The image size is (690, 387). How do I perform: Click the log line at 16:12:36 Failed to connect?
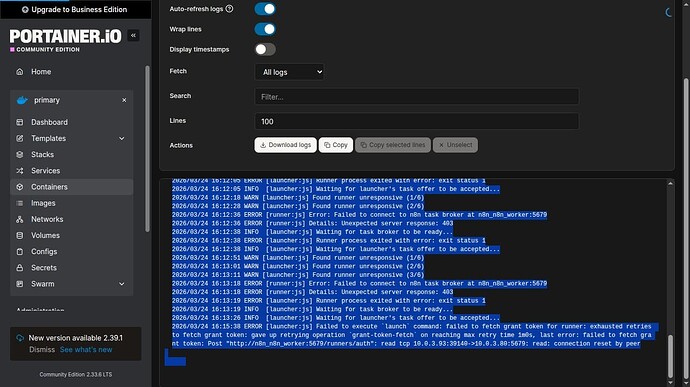[359, 215]
